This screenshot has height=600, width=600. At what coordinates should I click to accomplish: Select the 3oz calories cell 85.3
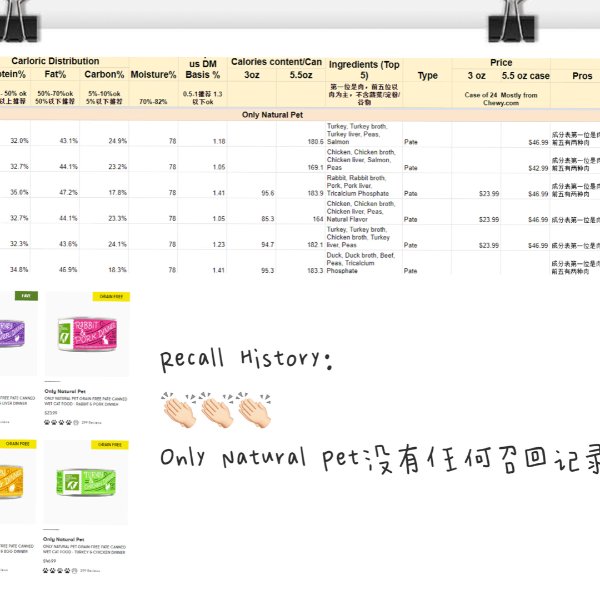point(252,211)
